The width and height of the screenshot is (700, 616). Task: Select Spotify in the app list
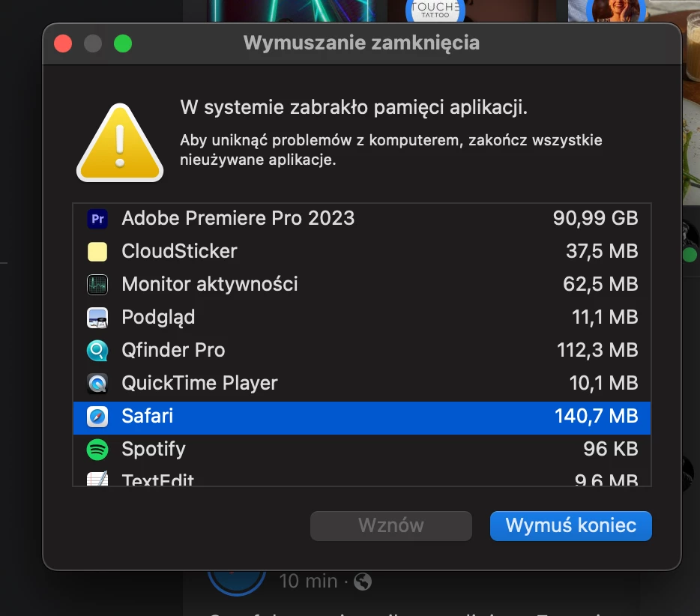(362, 450)
